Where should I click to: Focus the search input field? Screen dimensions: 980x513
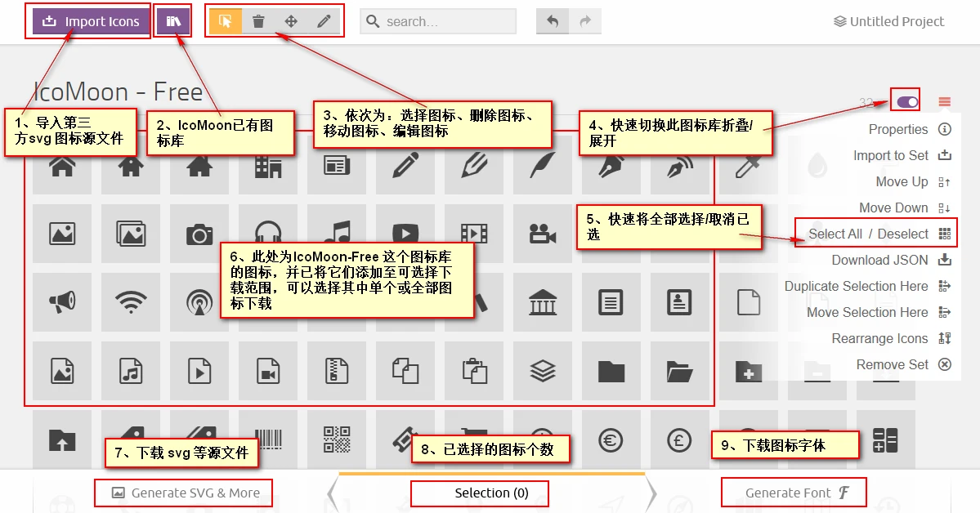(x=438, y=21)
